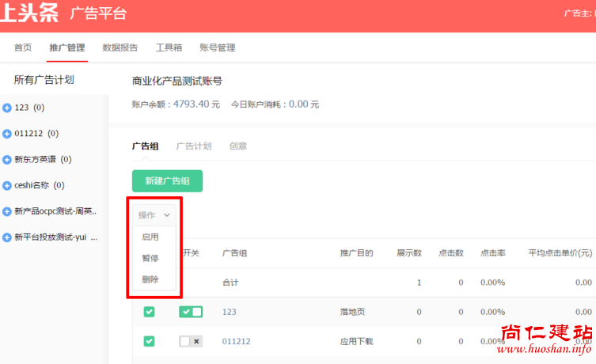Screen dimensions: 596x364
Task: Toggle the switch for ad group 123
Action: (x=190, y=312)
